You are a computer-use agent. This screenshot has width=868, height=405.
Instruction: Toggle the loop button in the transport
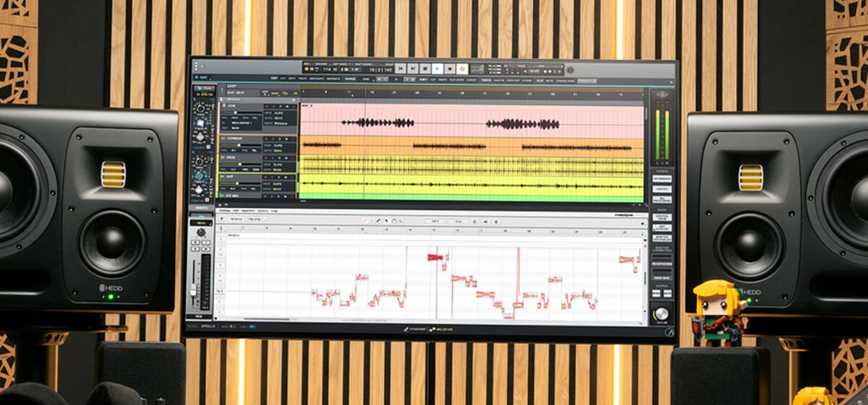(462, 69)
